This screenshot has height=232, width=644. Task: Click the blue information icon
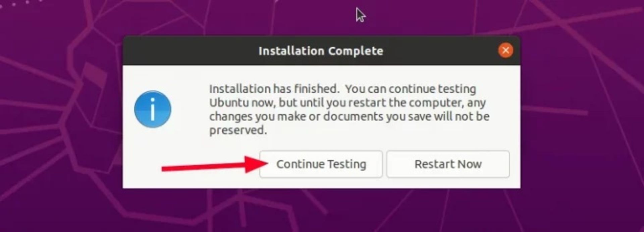(153, 109)
